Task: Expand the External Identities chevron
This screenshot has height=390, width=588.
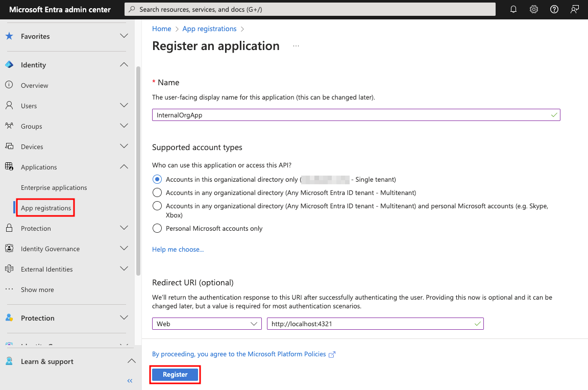Action: click(124, 269)
